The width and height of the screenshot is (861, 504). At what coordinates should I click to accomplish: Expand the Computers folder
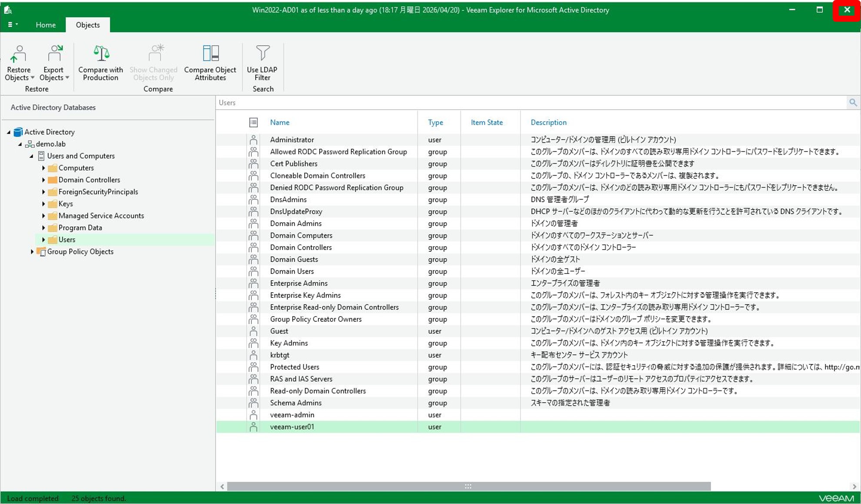[43, 168]
